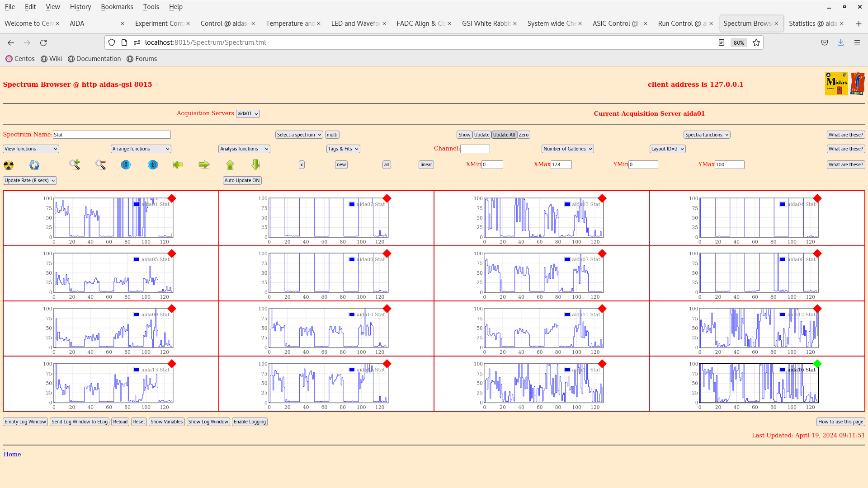Click the Send Log Window to ELog button
The image size is (868, 488).
[x=80, y=422]
